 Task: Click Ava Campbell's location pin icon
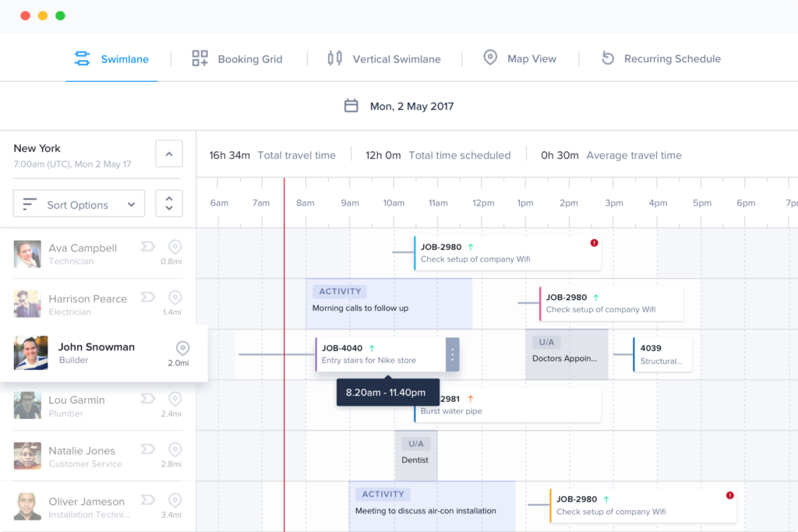(175, 247)
